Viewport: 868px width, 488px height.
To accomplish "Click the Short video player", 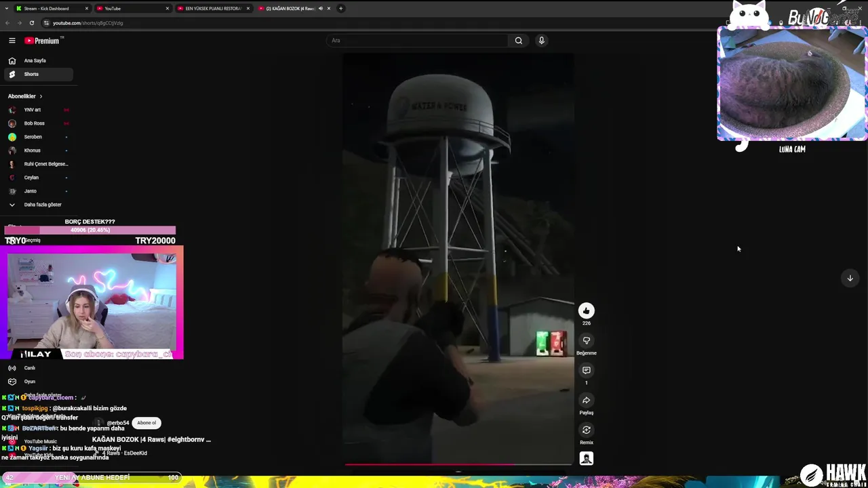I will (x=458, y=259).
